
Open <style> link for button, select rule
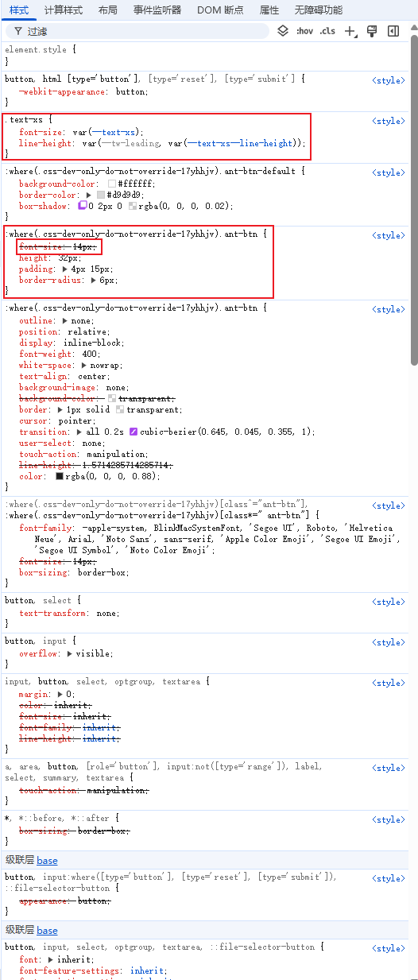pyautogui.click(x=388, y=602)
